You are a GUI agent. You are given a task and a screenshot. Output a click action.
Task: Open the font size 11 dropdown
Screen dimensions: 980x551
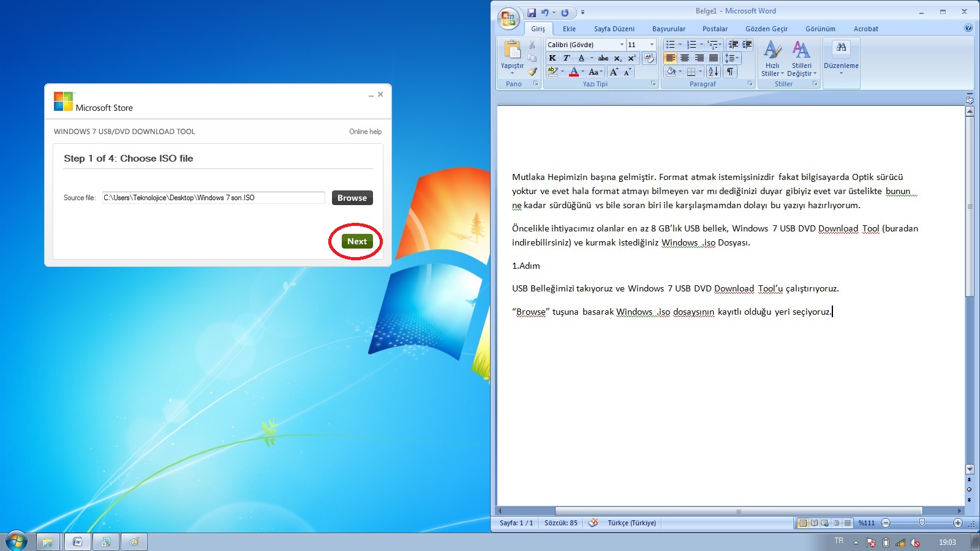tap(652, 45)
